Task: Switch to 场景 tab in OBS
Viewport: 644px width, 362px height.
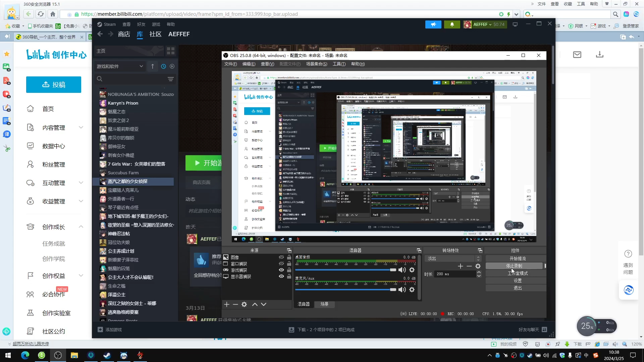Action: pos(324,304)
